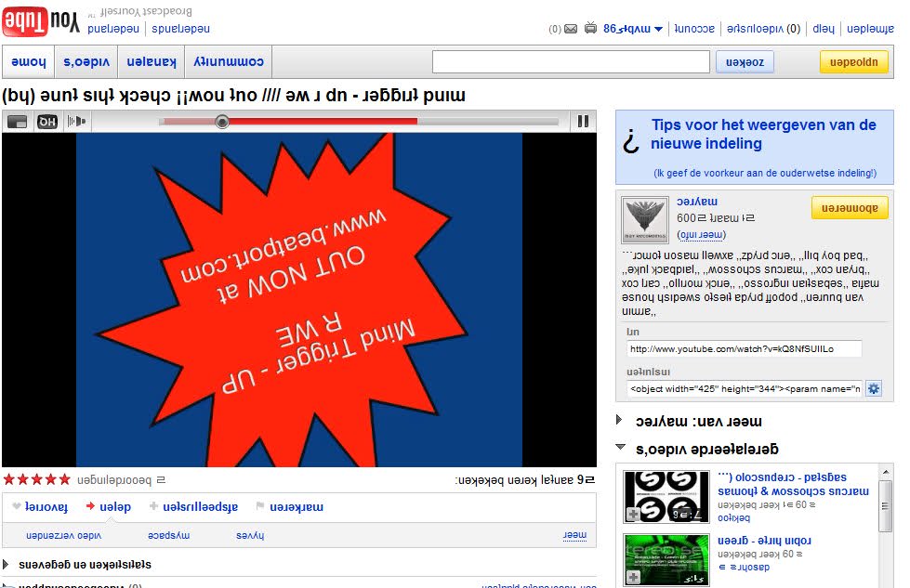Open the username account dropdown arrow

[x=658, y=29]
